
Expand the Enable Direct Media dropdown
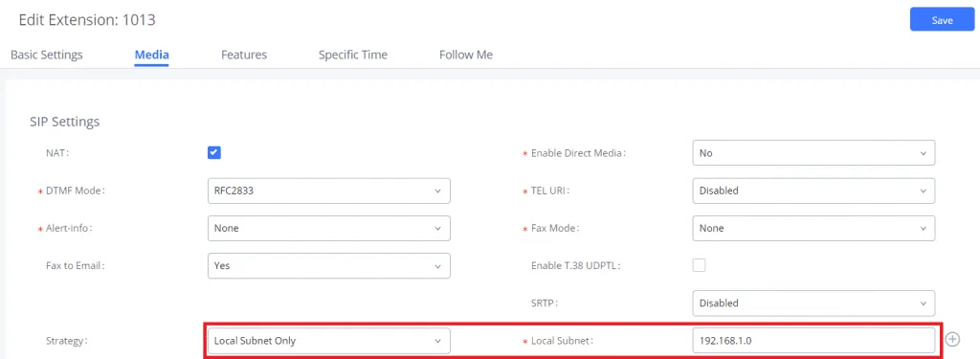pos(813,153)
